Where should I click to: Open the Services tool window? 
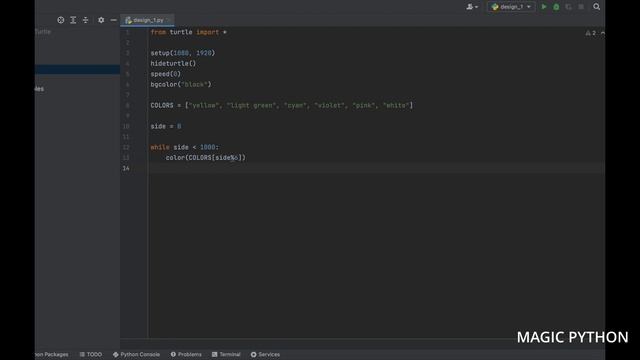(x=265, y=354)
